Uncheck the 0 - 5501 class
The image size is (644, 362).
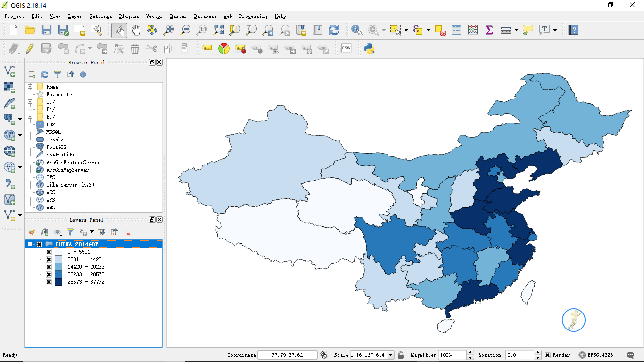point(49,252)
